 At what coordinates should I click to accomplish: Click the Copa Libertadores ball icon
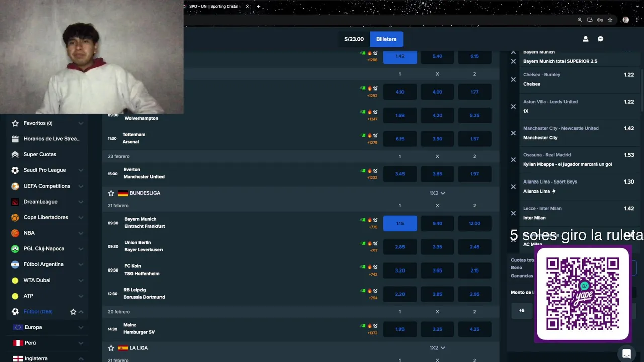tap(15, 217)
